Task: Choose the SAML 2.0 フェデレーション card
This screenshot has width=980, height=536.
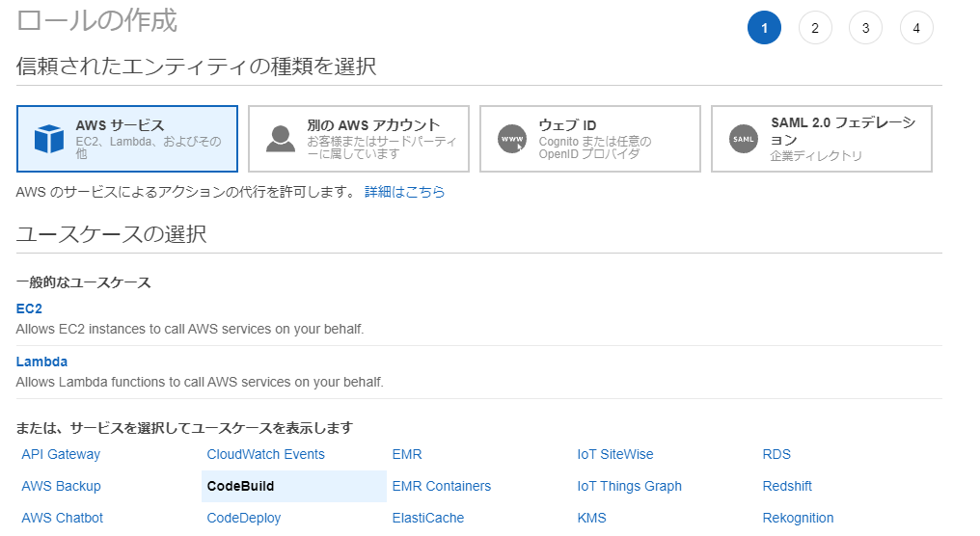Action: [x=821, y=139]
